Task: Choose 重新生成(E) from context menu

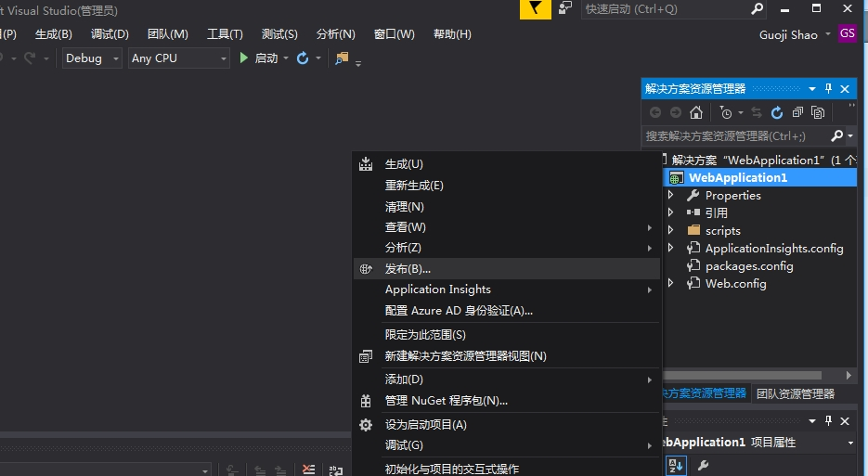Action: click(x=507, y=186)
